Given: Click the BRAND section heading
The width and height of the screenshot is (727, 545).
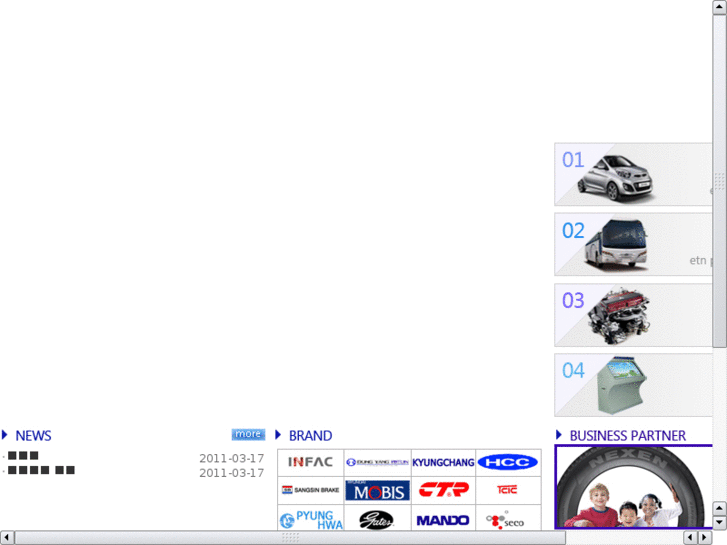Looking at the screenshot, I should 310,436.
